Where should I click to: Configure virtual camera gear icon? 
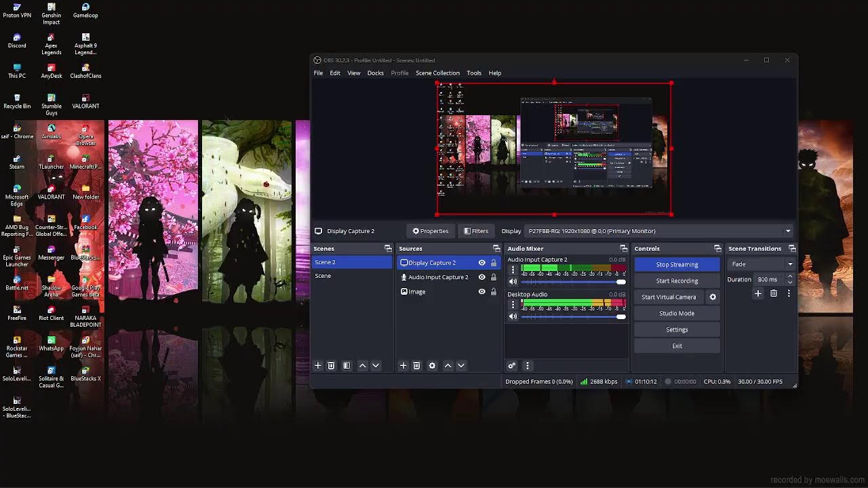713,297
